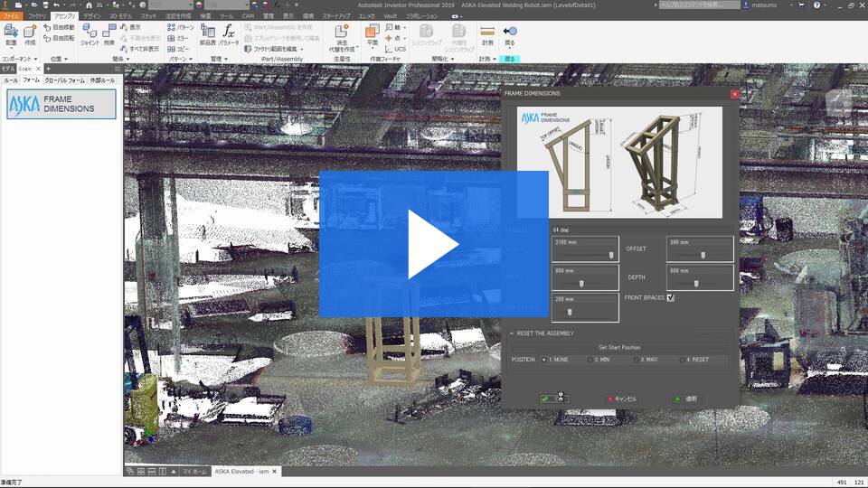Add a new browser panel with plus button

click(x=48, y=69)
